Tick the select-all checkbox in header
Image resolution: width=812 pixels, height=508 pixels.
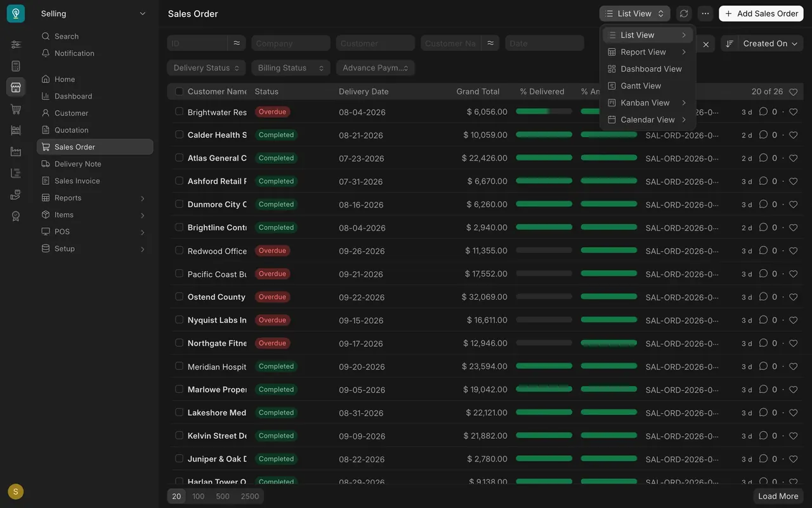coord(179,91)
